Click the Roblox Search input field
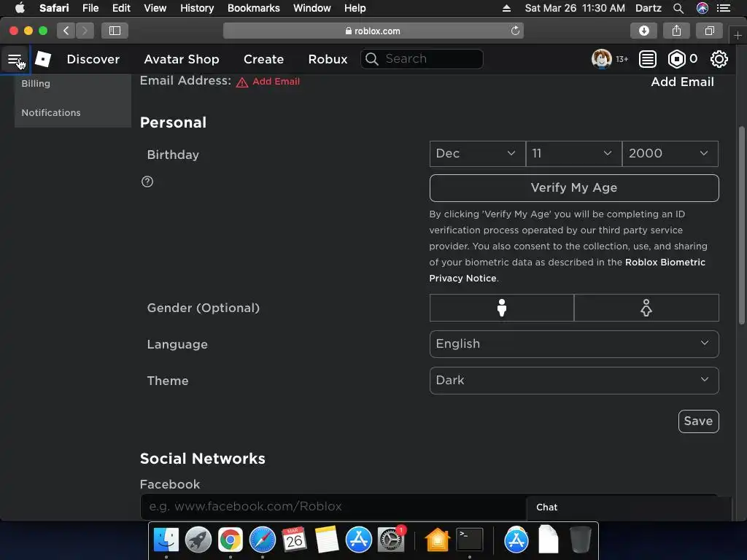Viewport: 747px width, 560px height. [422, 59]
